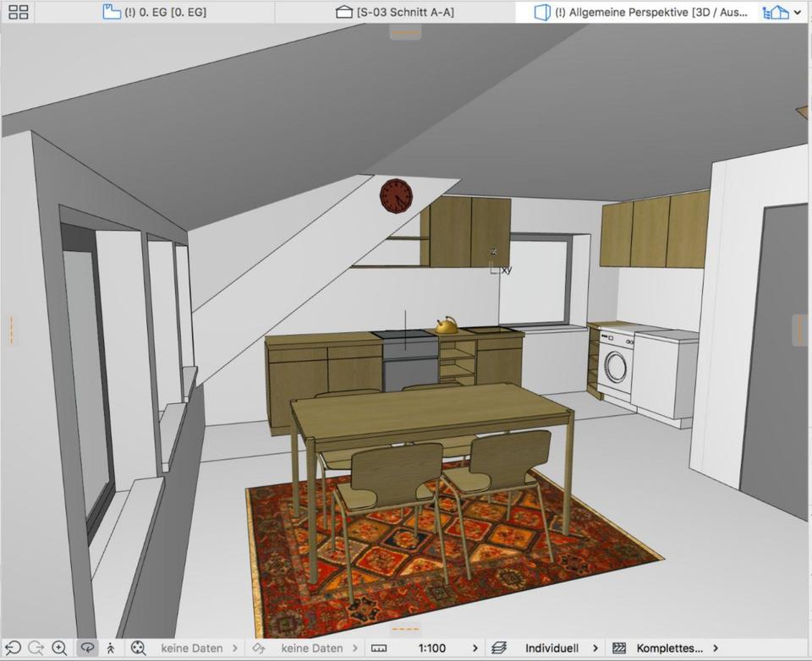Activate the walk explore mode icon
The width and height of the screenshot is (812, 661).
(x=111, y=648)
